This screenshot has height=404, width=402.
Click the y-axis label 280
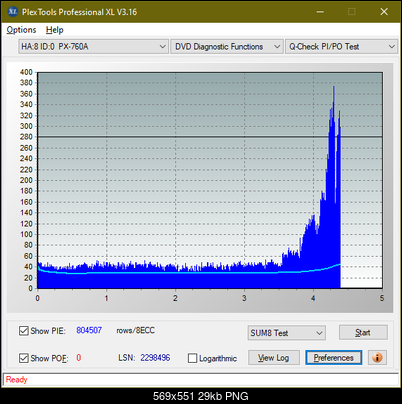coord(26,137)
